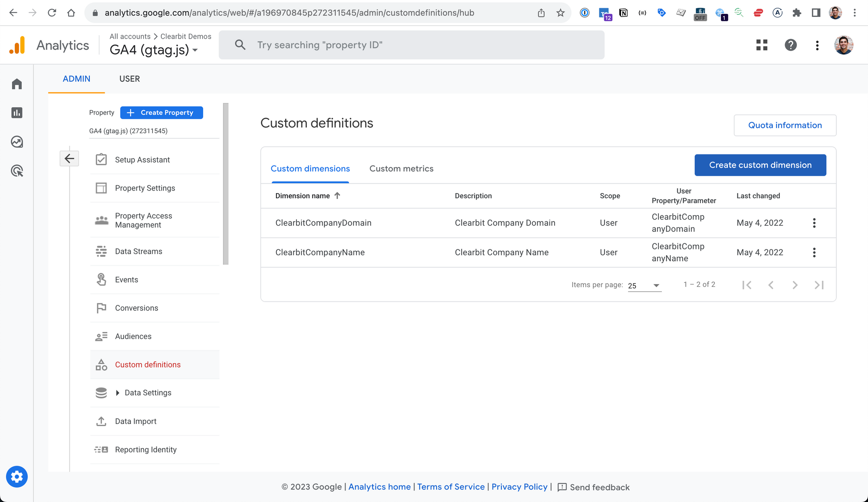Image resolution: width=868 pixels, height=502 pixels.
Task: Click the Last changed column header
Action: tap(758, 196)
